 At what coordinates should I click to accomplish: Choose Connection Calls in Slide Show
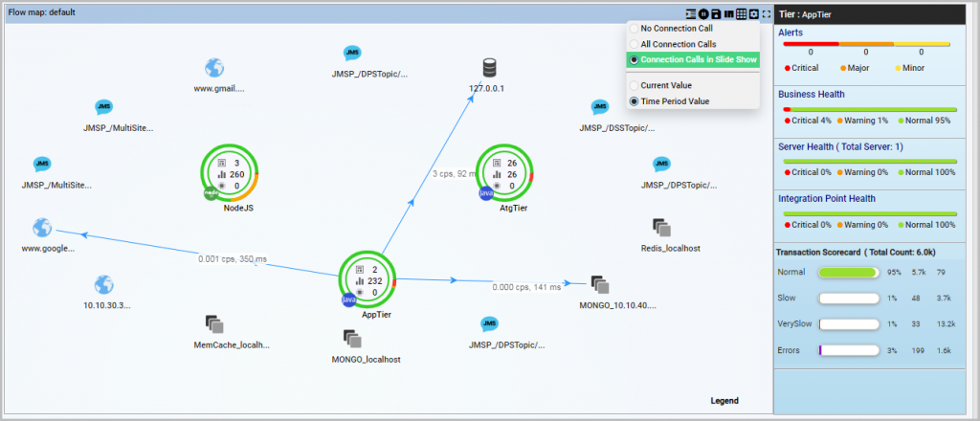(x=693, y=60)
